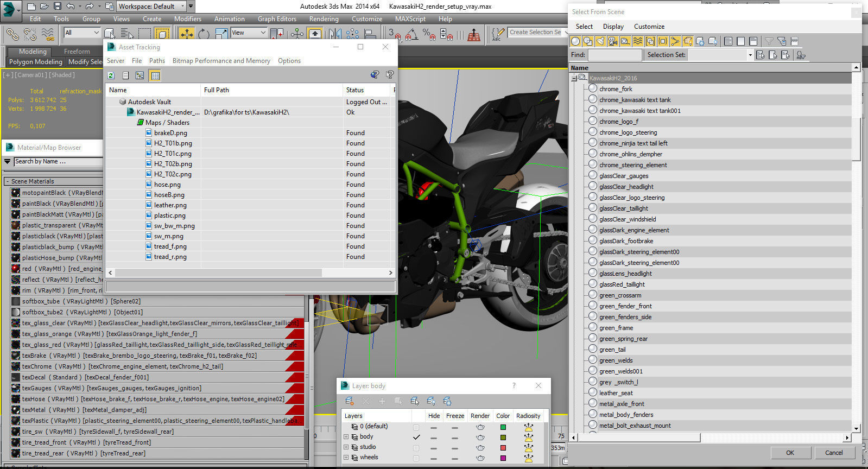Click the Open file folder icon
Image resolution: width=868 pixels, height=469 pixels.
point(45,7)
